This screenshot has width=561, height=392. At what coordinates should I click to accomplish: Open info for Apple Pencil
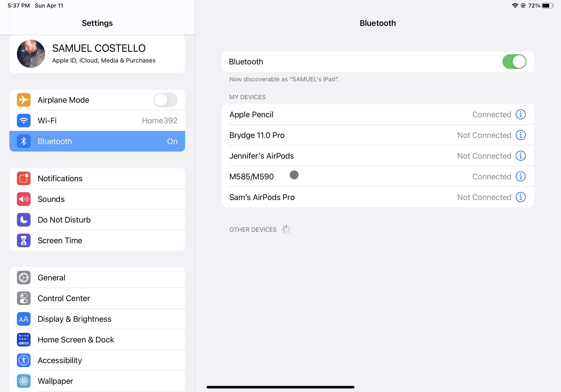pyautogui.click(x=521, y=114)
